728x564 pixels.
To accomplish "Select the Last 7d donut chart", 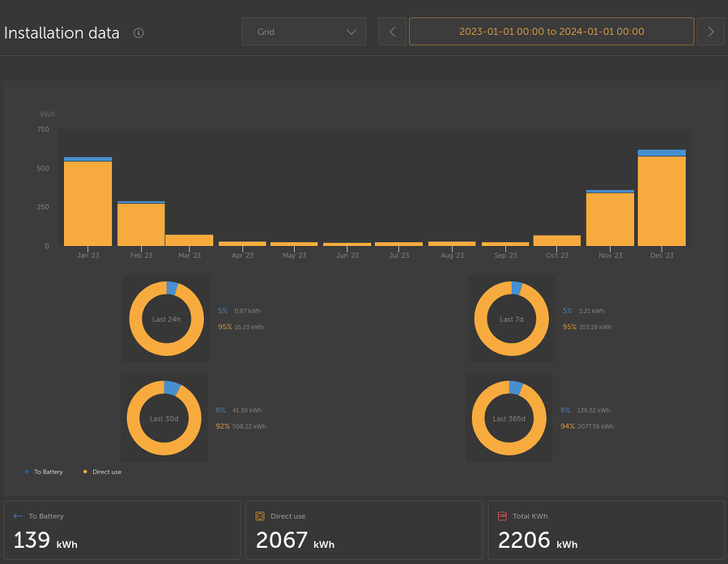I will pos(511,319).
